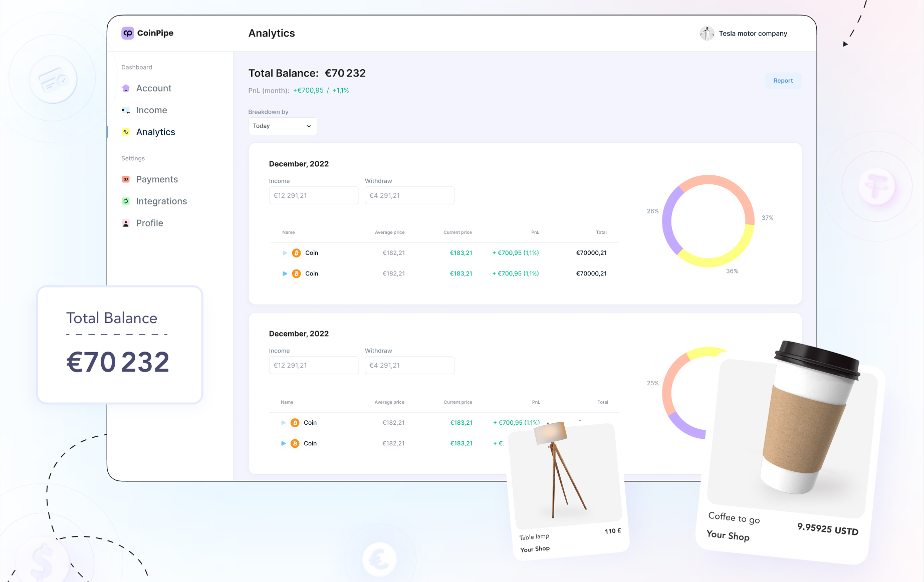Image resolution: width=924 pixels, height=582 pixels.
Task: Expand first Coin row in first table
Action: 285,253
